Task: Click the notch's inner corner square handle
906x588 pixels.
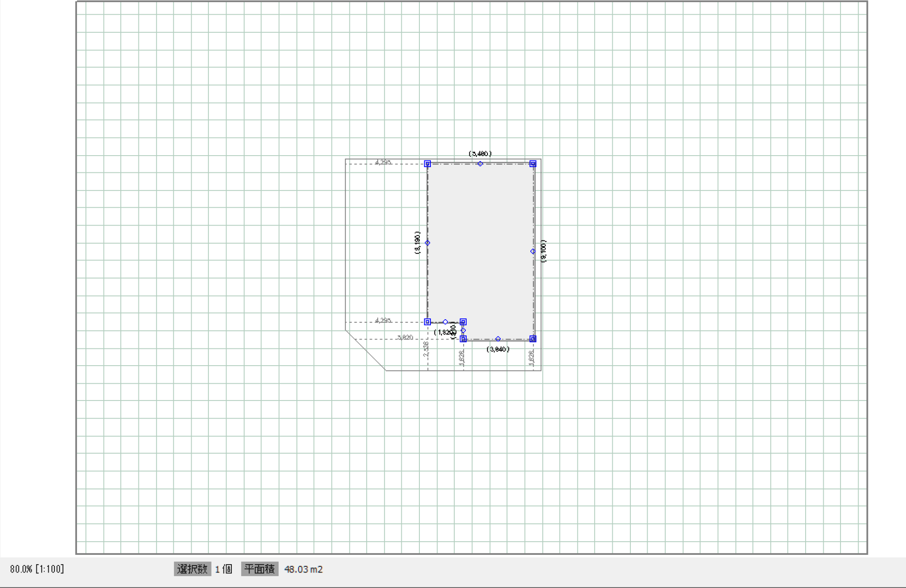Action: pos(463,322)
